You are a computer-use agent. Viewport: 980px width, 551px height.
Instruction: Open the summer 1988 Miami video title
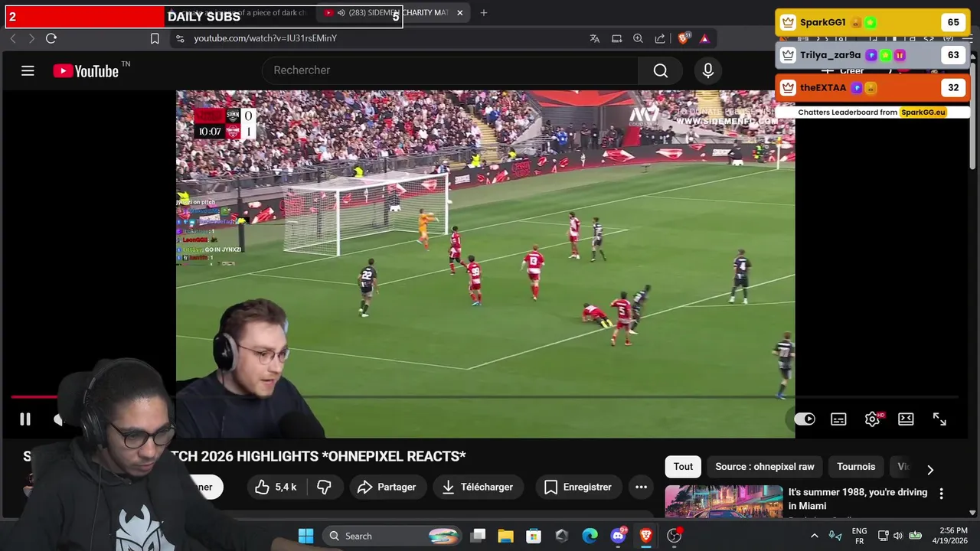(x=857, y=499)
